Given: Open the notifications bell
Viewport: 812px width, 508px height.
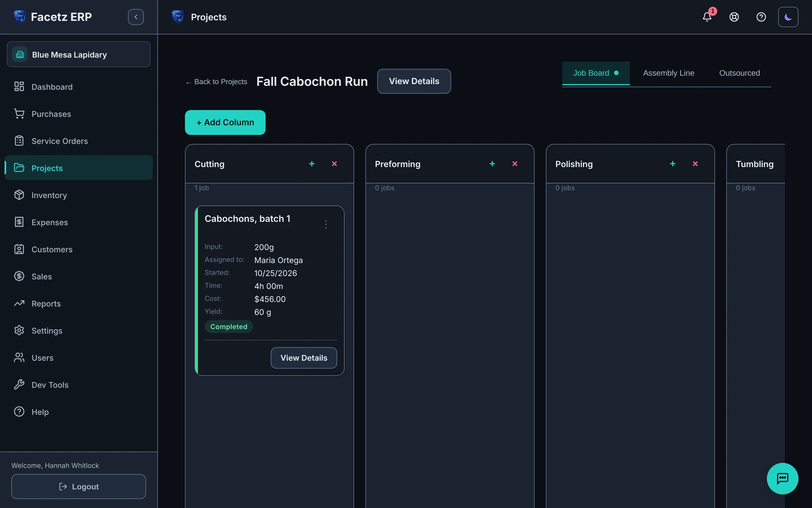Looking at the screenshot, I should click(x=707, y=17).
